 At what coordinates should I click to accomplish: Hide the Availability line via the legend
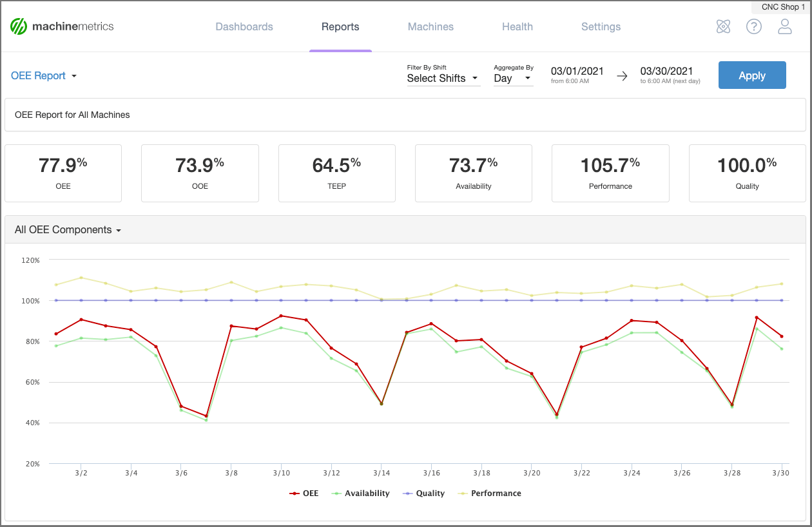(366, 493)
